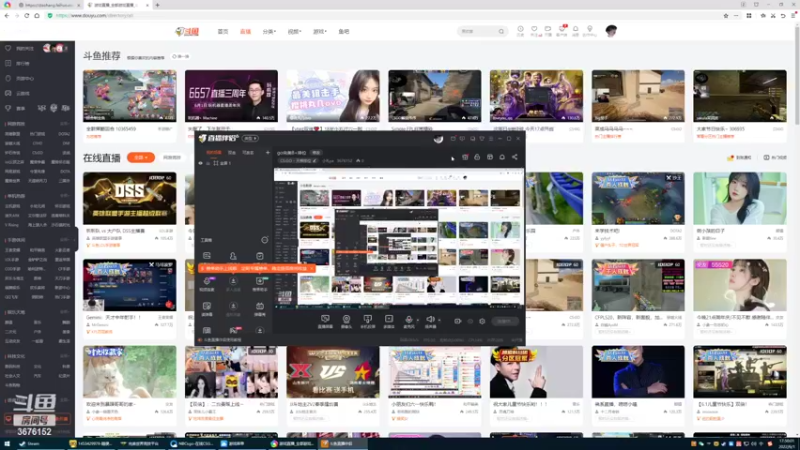Open the X VS star match thumbnail
The width and height of the screenshot is (800, 450).
tap(333, 372)
